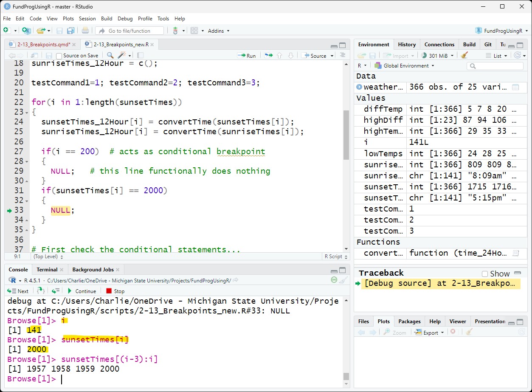Viewport: 532px width, 392px height.
Task: Click the Create a project icon
Action: pyautogui.click(x=26, y=31)
